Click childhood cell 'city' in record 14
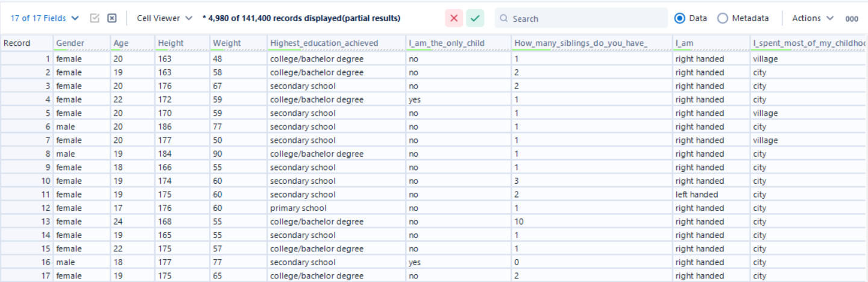Image resolution: width=868 pixels, height=282 pixels. tap(809, 235)
